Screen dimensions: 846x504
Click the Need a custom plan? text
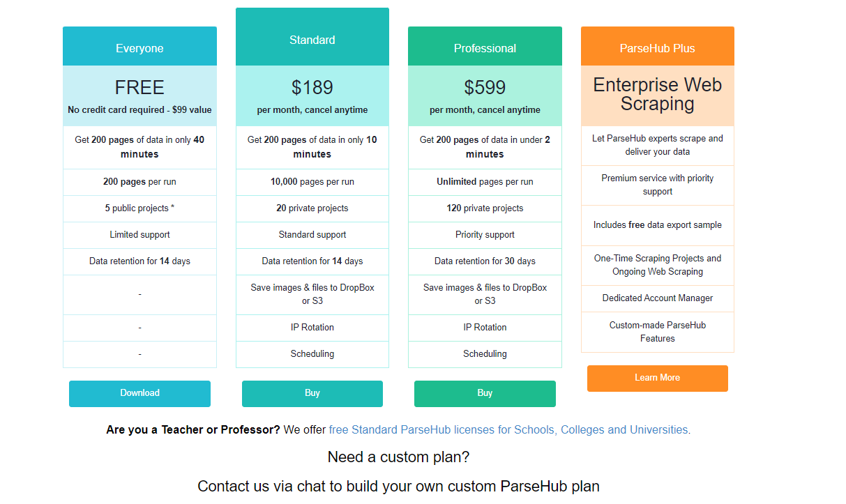click(x=398, y=457)
